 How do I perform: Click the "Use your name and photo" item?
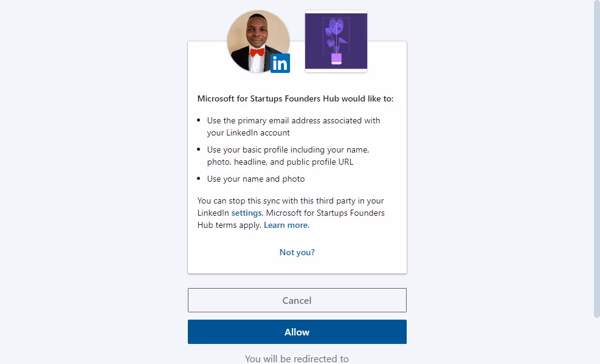[256, 179]
